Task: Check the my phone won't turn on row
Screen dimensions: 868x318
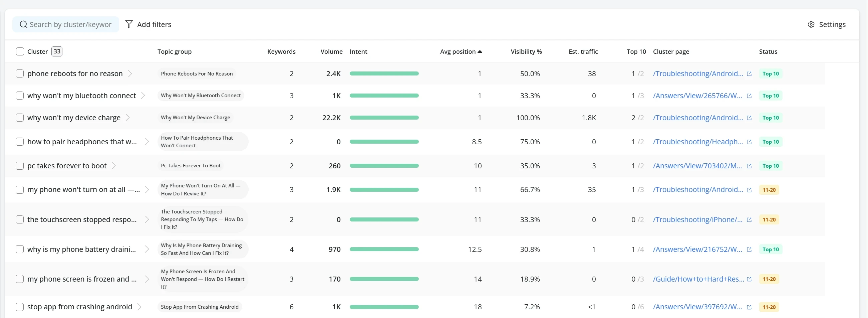Action: 20,189
